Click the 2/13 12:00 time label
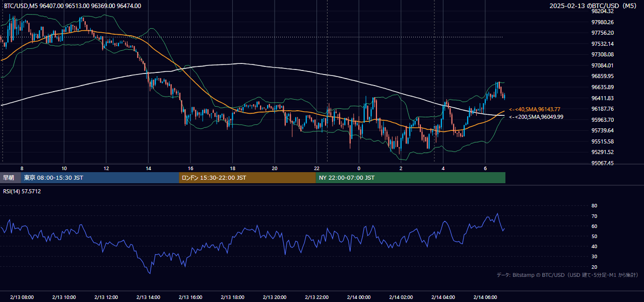 coord(106,297)
